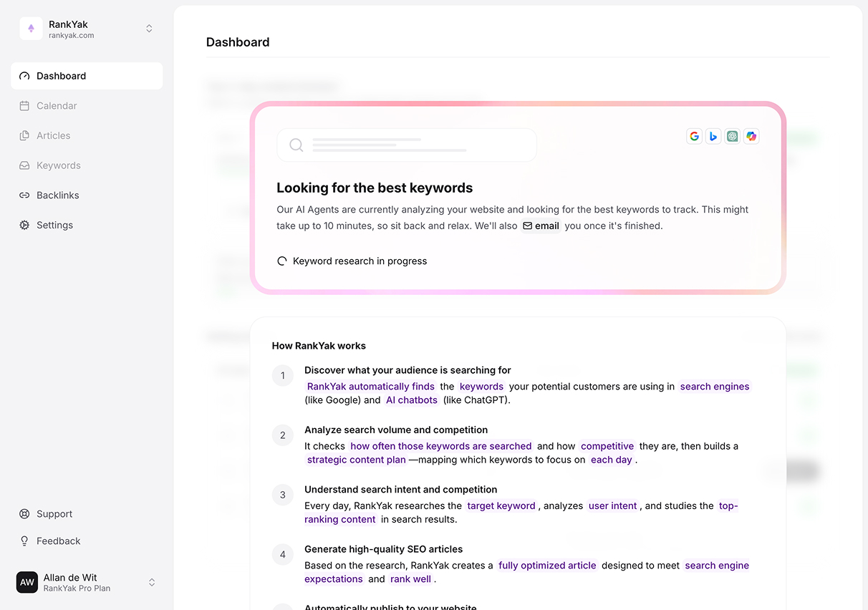The height and width of the screenshot is (610, 868).
Task: Click the Google search engine icon
Action: tap(694, 136)
